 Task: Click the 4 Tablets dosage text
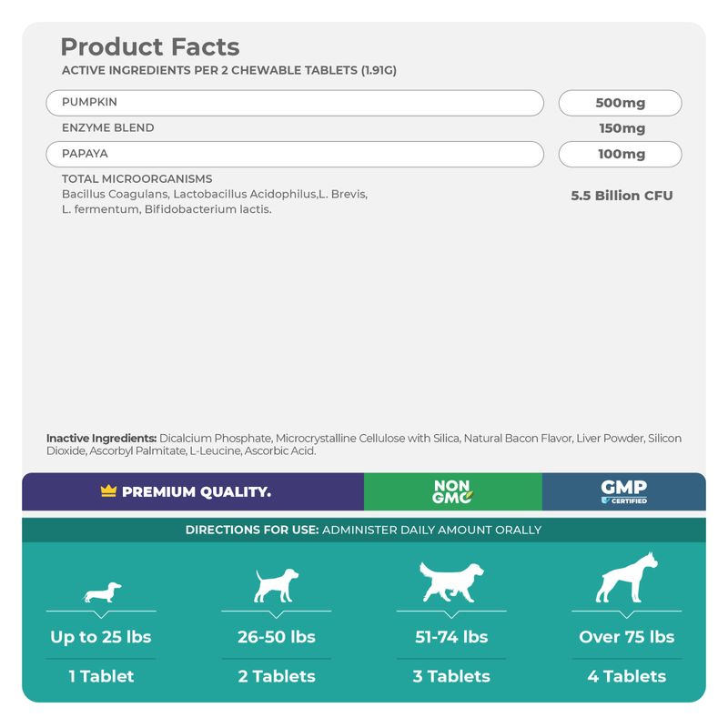point(626,676)
